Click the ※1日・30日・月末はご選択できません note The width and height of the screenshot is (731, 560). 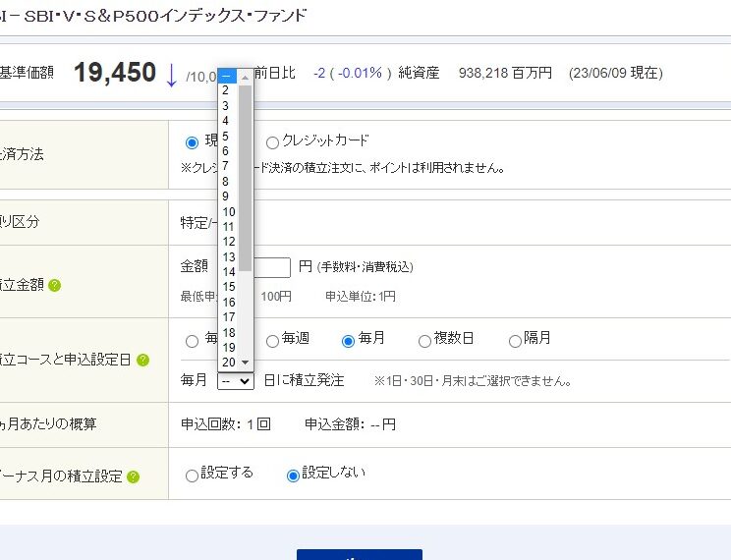474,381
